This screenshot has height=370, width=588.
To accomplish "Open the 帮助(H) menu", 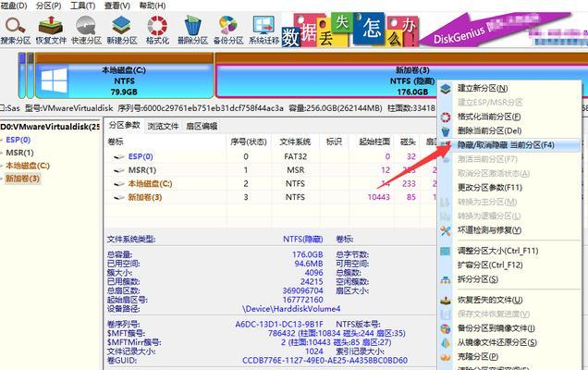I will (153, 6).
